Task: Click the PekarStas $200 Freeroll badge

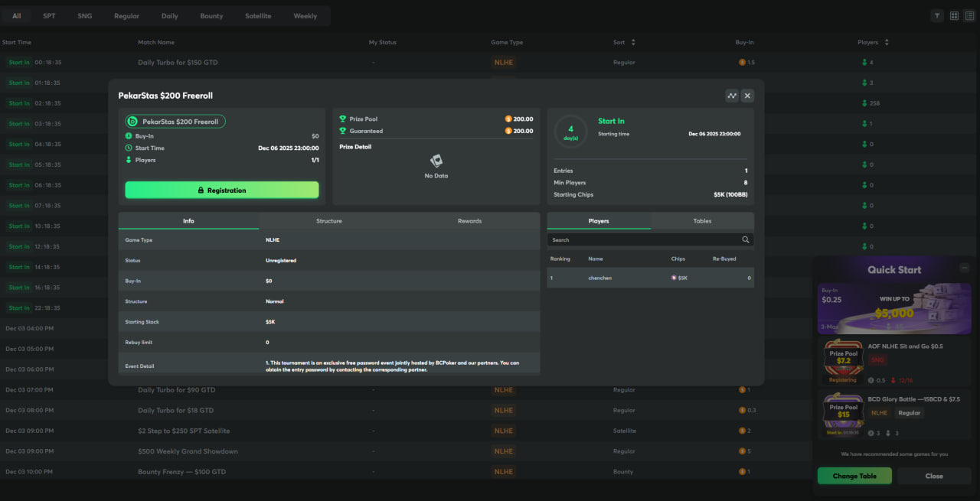Action: [x=175, y=122]
